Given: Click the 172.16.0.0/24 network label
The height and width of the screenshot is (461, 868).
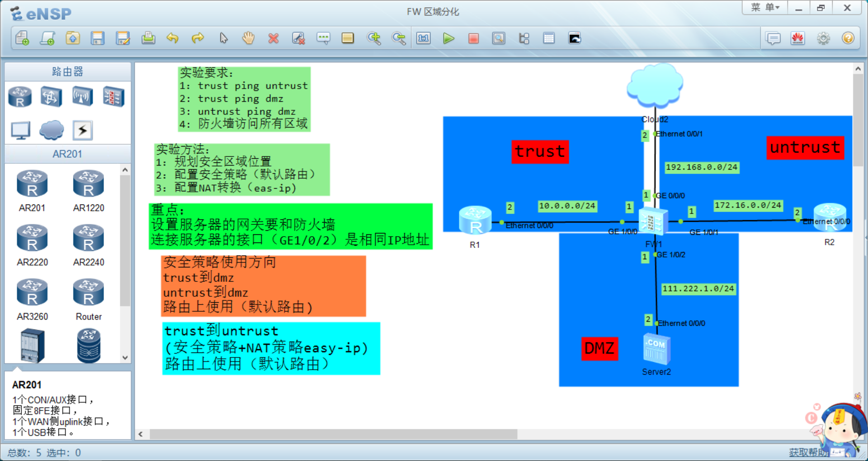Looking at the screenshot, I should (748, 205).
